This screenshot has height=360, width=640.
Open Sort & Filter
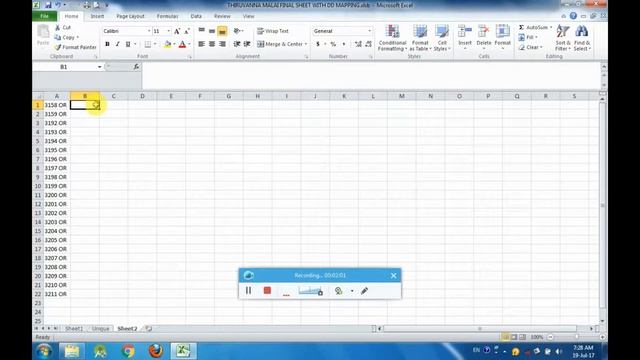pos(563,38)
